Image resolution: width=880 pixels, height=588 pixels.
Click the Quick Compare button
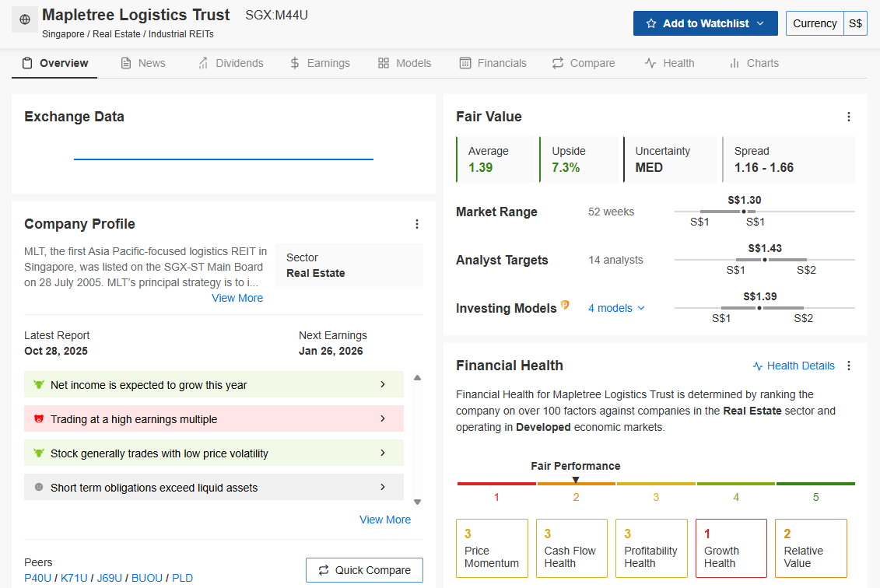[x=364, y=570]
